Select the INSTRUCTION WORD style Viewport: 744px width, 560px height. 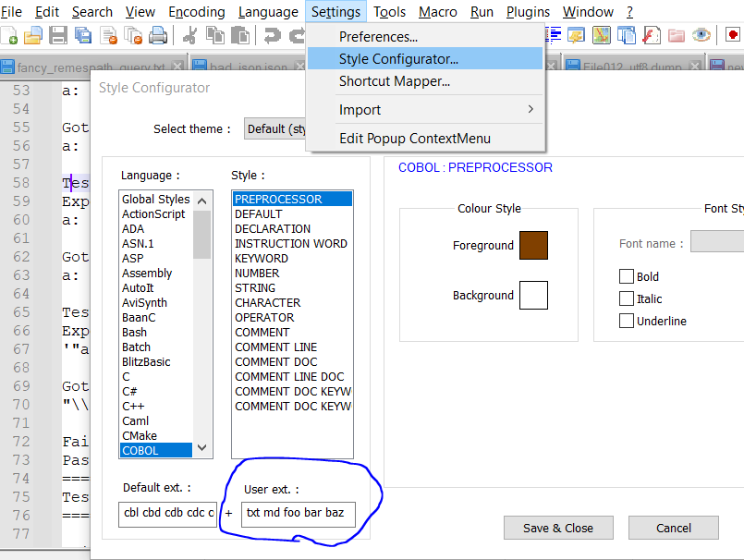point(292,243)
